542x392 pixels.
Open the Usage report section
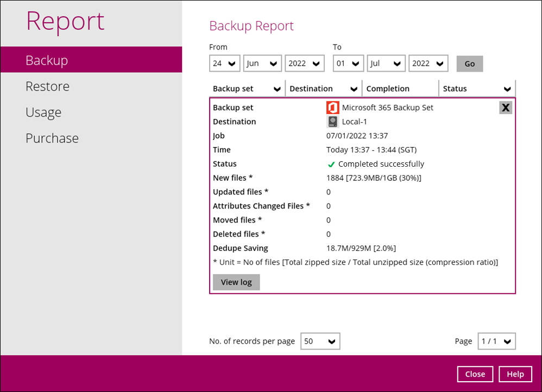[x=43, y=112]
